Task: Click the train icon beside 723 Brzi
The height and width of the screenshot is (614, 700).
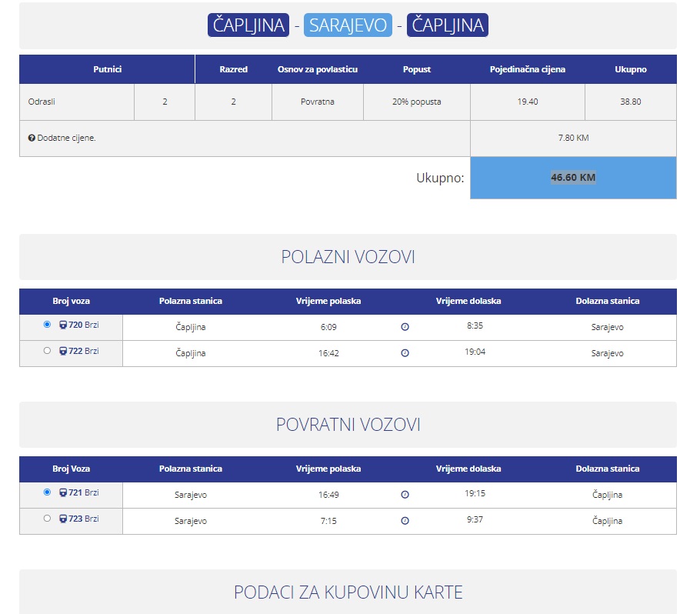Action: point(63,519)
